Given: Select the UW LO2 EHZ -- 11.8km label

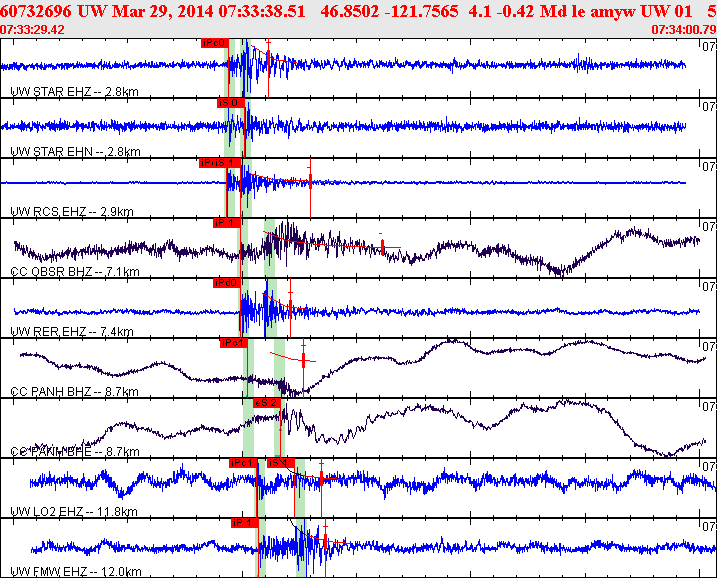Looking at the screenshot, I should (x=74, y=511).
